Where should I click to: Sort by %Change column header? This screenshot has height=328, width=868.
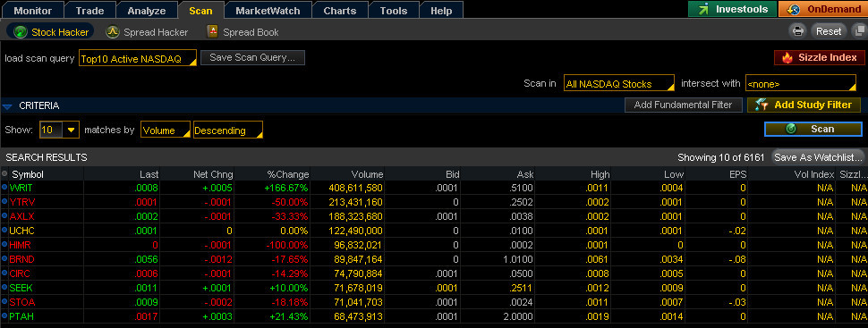pyautogui.click(x=288, y=174)
